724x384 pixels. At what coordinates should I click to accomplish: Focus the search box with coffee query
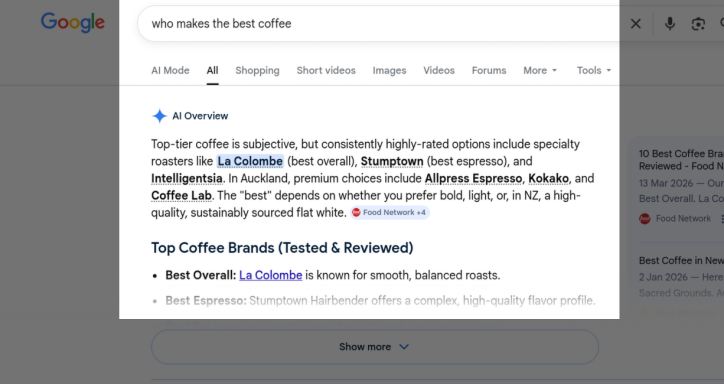click(x=379, y=24)
